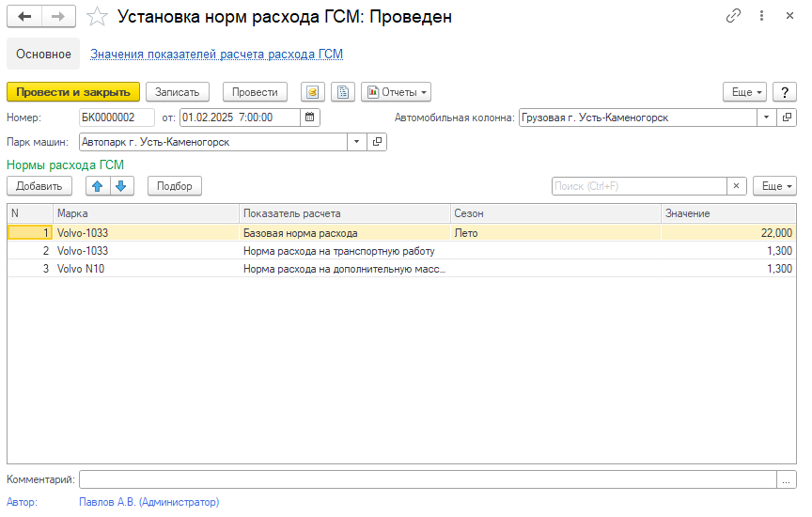This screenshot has width=812, height=517.
Task: Open the Отчеты dropdown menu
Action: (x=396, y=92)
